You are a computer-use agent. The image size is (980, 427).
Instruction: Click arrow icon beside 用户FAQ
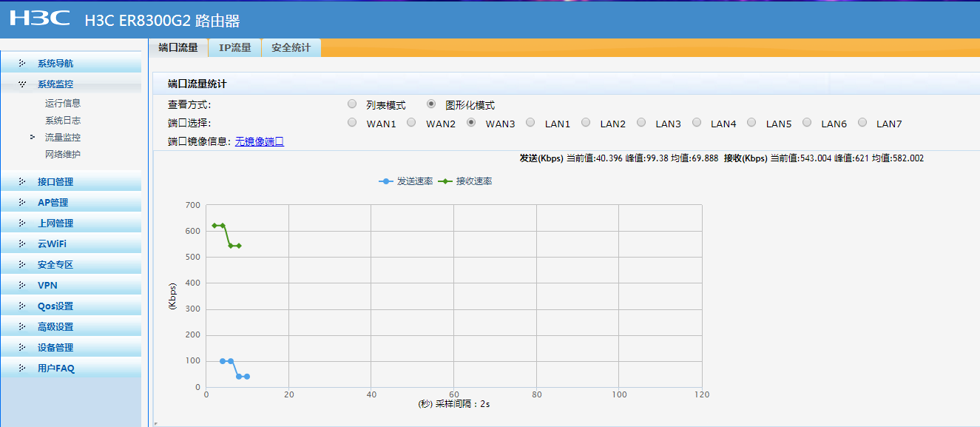[22, 369]
